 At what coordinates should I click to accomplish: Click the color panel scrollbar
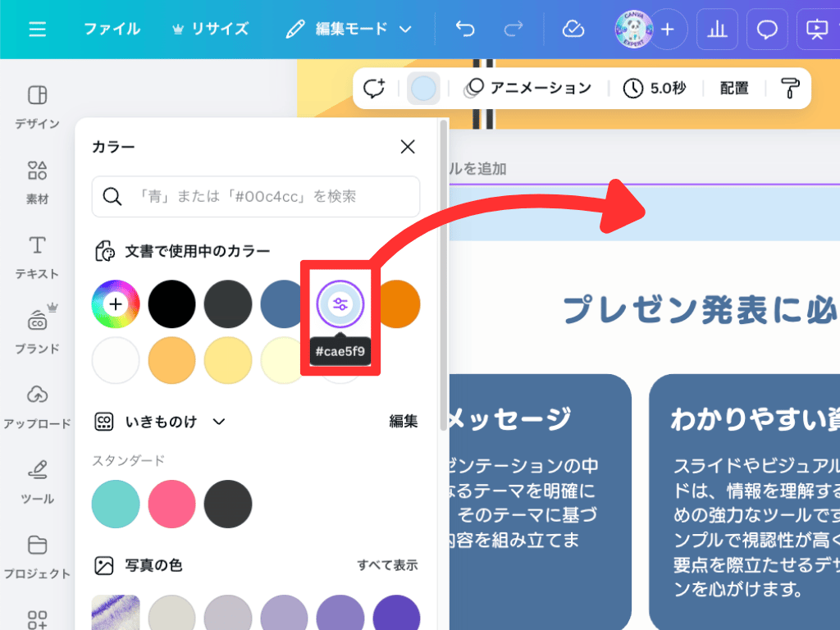(443, 276)
